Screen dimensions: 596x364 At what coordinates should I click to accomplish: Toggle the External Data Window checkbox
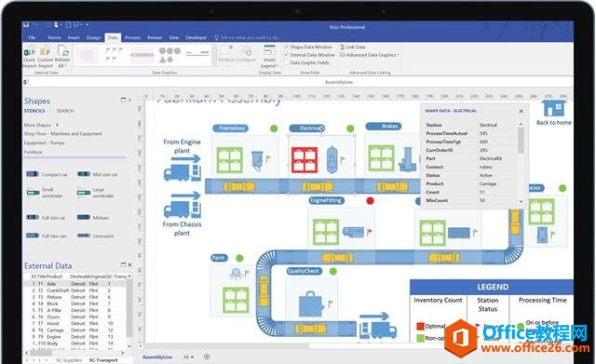coord(287,55)
